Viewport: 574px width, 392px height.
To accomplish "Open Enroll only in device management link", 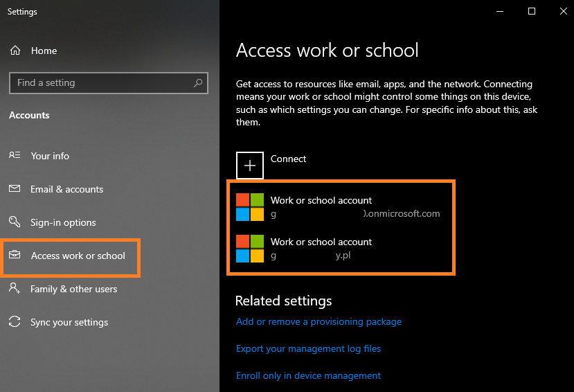I will (309, 376).
